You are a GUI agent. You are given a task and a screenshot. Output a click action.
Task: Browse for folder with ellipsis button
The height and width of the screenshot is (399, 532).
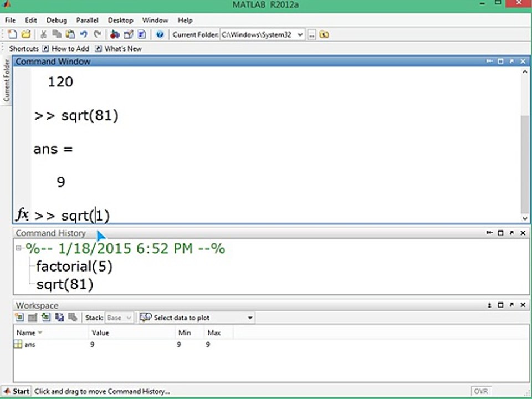(311, 34)
